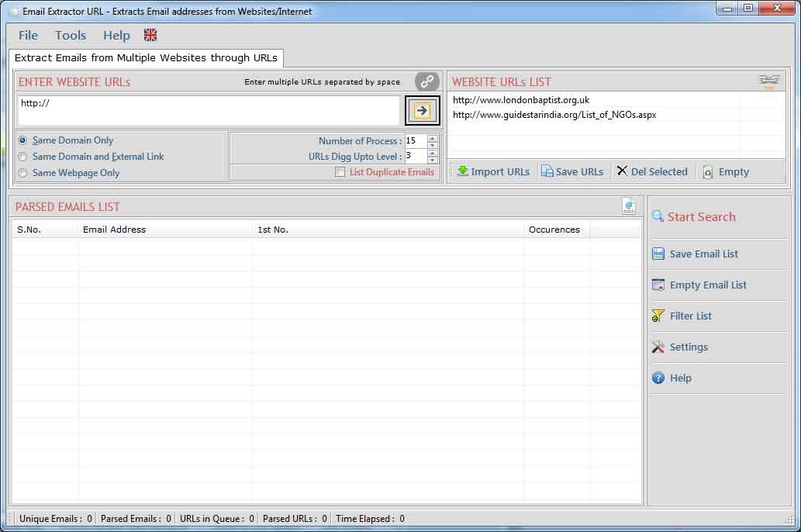Empty the website URLs list
This screenshot has height=532, width=801.
pyautogui.click(x=726, y=171)
